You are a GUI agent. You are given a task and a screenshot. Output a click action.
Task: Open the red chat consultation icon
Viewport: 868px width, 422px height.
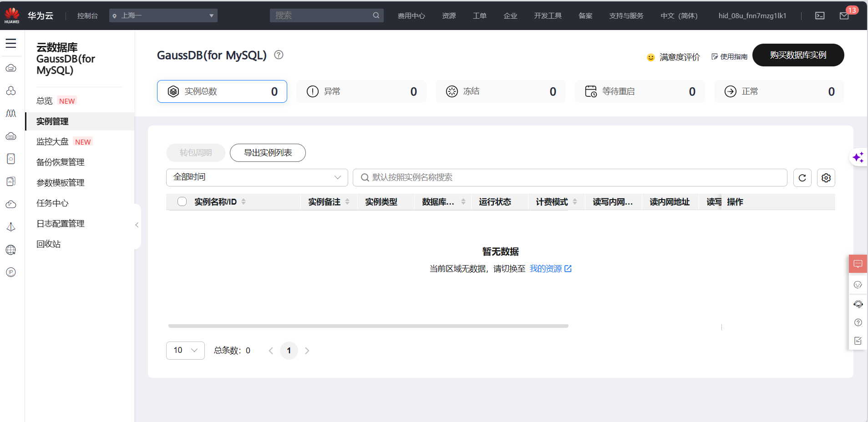pyautogui.click(x=858, y=264)
